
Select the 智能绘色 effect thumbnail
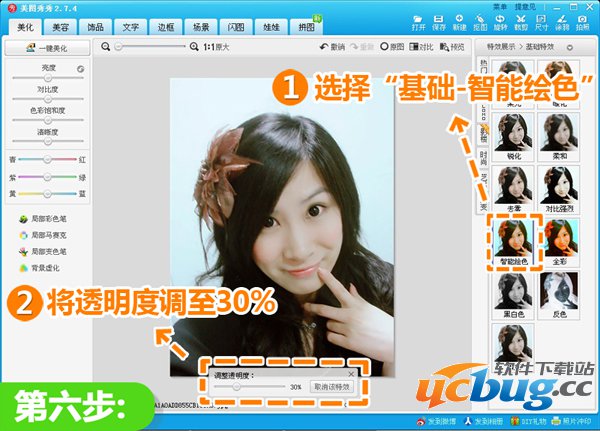point(515,240)
